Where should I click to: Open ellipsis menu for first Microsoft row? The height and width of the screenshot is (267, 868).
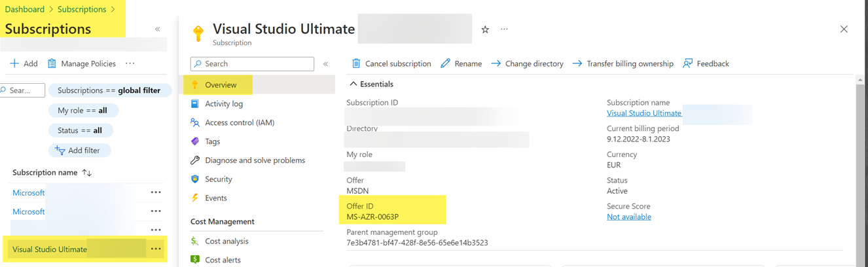pyautogui.click(x=156, y=192)
